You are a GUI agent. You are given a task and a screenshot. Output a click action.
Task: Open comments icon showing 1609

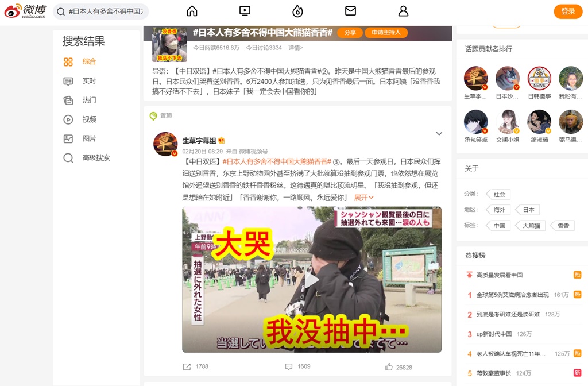click(x=289, y=366)
